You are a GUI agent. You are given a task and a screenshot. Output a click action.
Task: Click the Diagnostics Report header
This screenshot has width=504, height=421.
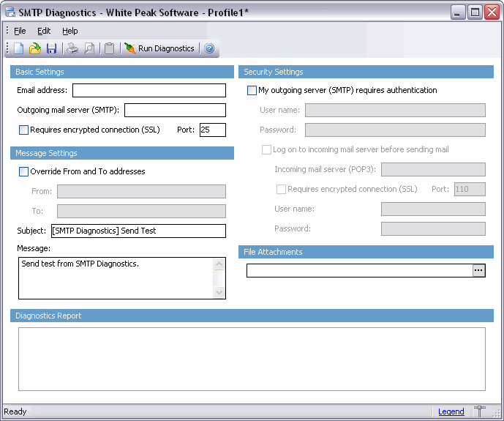click(x=252, y=316)
